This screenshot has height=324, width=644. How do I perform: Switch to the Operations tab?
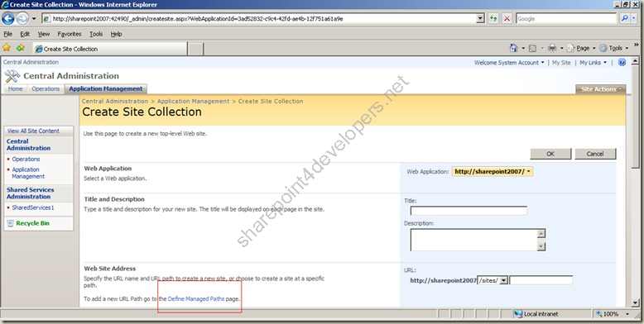tap(46, 88)
